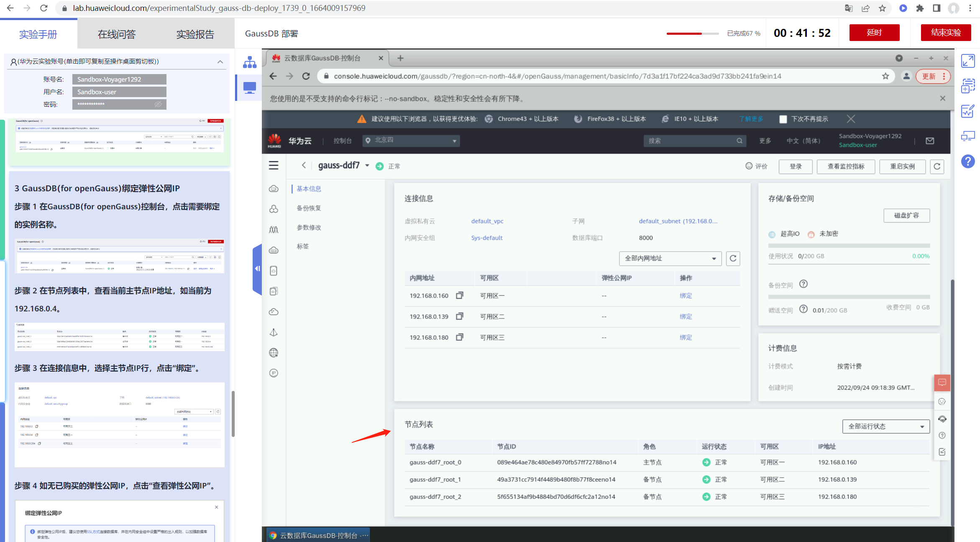This screenshot has height=542, width=980.
Task: Check the 下次不再提示 checkbox
Action: point(783,119)
